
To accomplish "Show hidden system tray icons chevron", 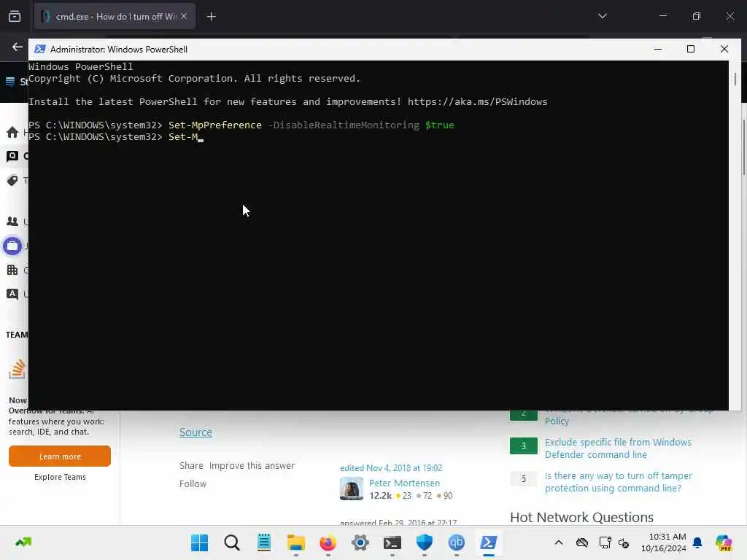I will [x=558, y=542].
